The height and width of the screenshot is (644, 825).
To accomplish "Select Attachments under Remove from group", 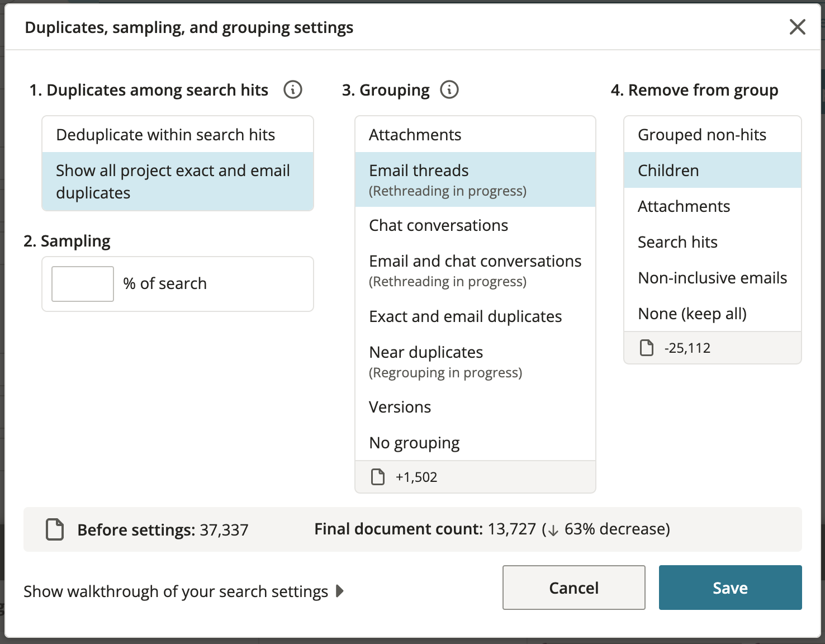I will click(x=684, y=206).
